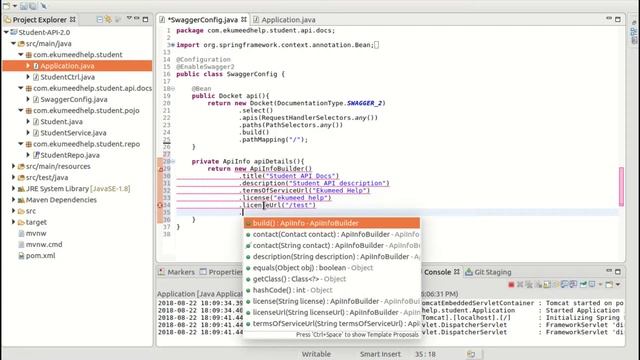Minimize the Console panel
The width and height of the screenshot is (640, 360).
[609, 271]
